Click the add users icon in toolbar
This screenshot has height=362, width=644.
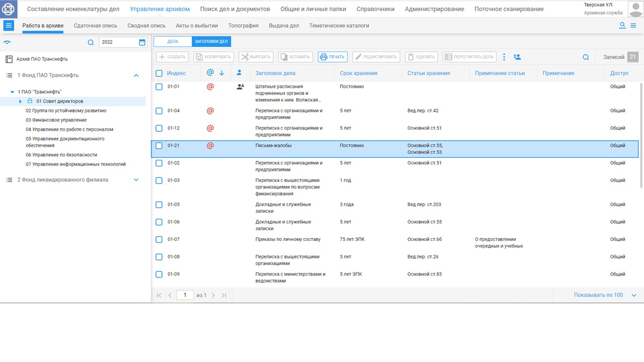tap(517, 57)
